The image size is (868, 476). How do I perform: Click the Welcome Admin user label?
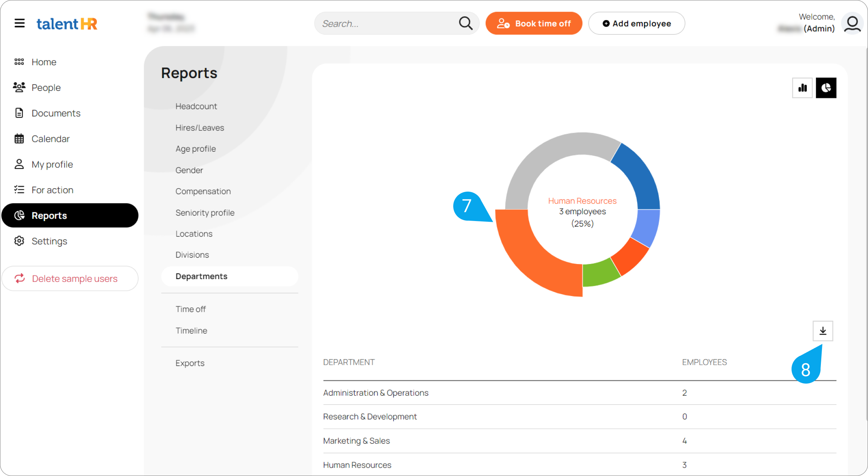coord(806,23)
